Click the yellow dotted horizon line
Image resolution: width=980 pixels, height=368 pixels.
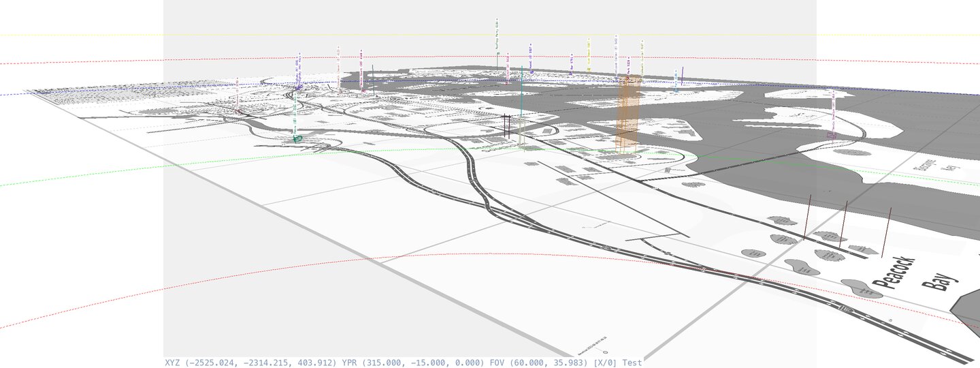tap(408, 35)
